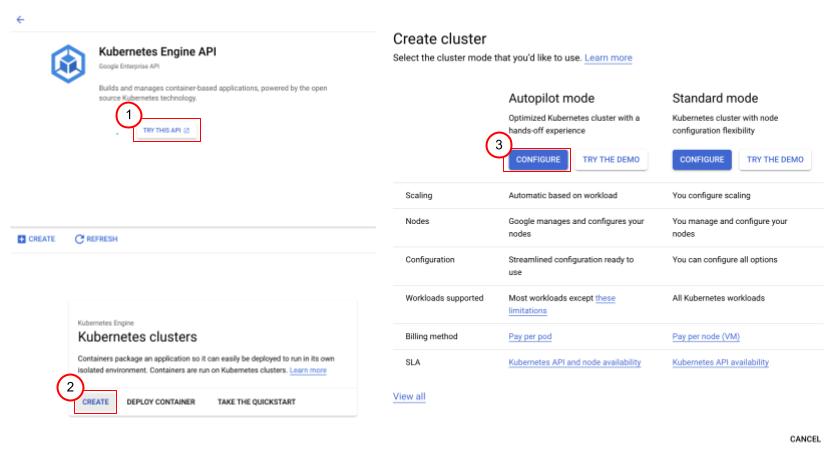Image resolution: width=830 pixels, height=470 pixels.
Task: Click 'Google manages and configures your nodes' cell
Action: [x=576, y=228]
